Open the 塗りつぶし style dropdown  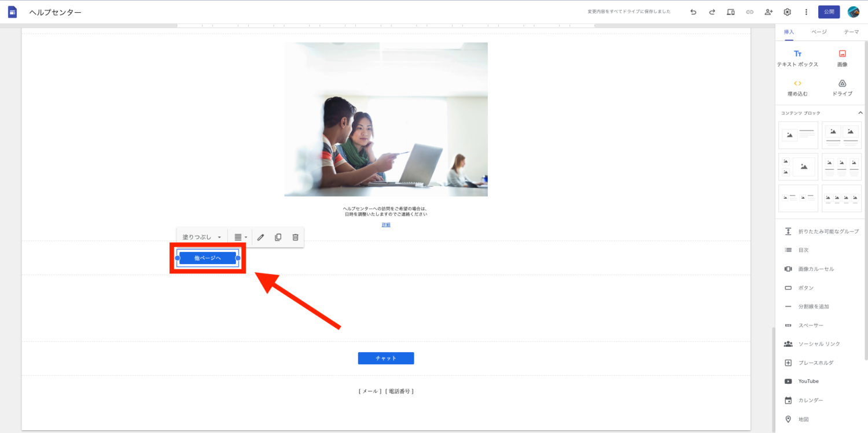point(201,237)
